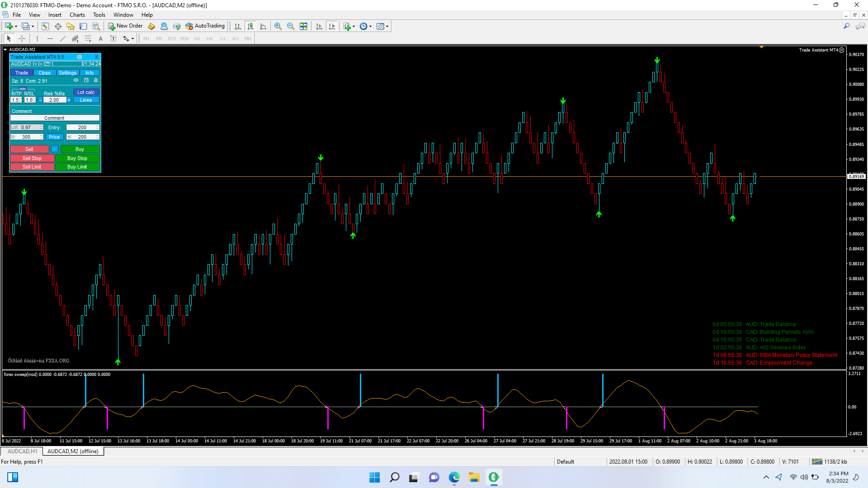The image size is (868, 488).
Task: Toggle the RR mode button
Action: click(23, 89)
